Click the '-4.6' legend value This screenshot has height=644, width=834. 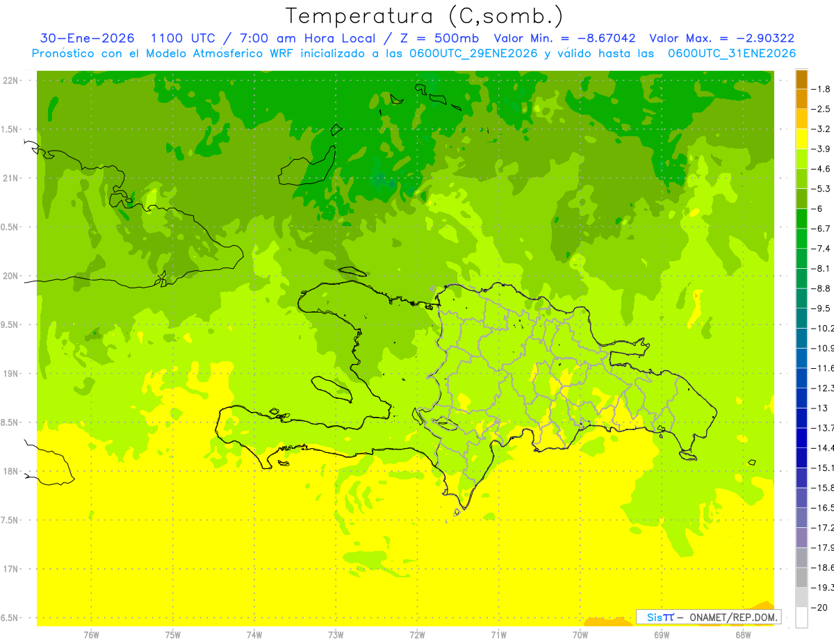point(821,169)
